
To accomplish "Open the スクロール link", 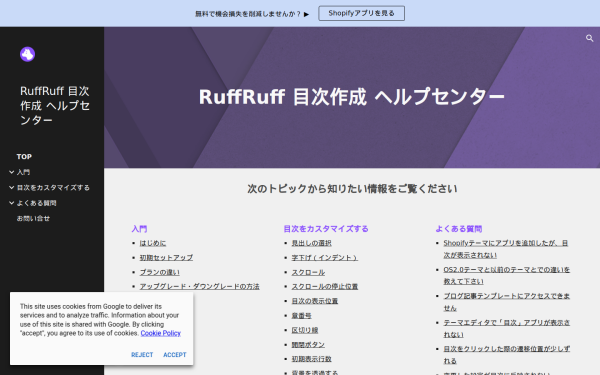I will [308, 272].
